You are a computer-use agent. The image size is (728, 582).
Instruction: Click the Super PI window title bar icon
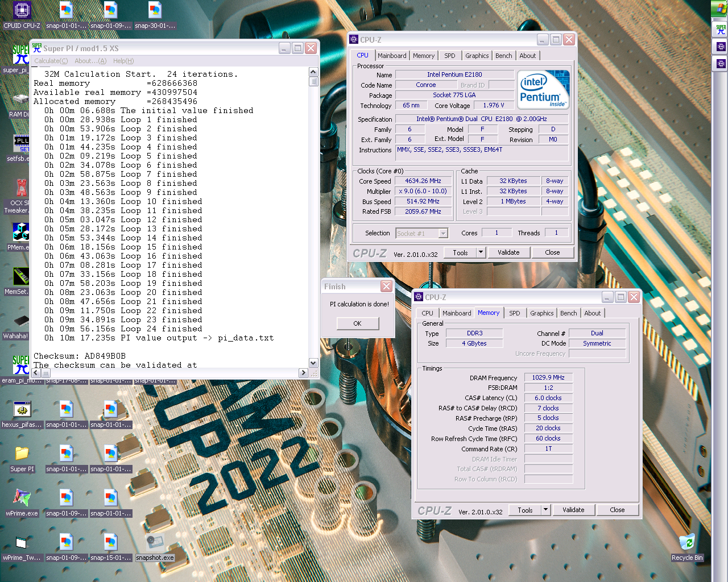point(37,48)
